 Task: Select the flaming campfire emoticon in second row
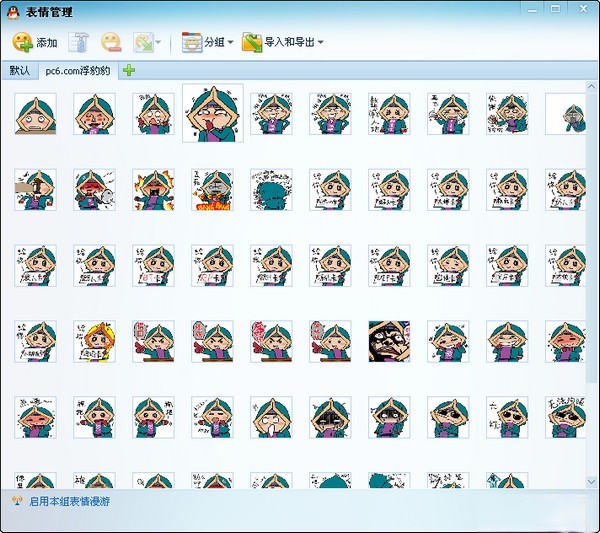click(x=212, y=189)
